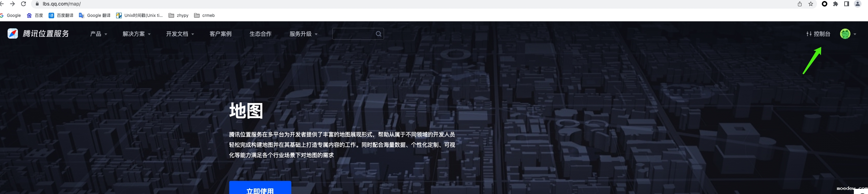The width and height of the screenshot is (868, 194).
Task: Expand the 解决方案 dropdown menu
Action: 137,34
